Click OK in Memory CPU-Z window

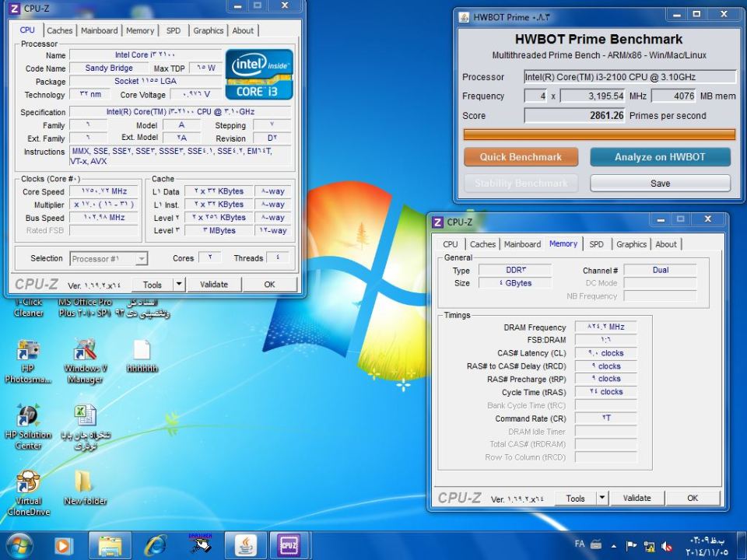click(693, 498)
